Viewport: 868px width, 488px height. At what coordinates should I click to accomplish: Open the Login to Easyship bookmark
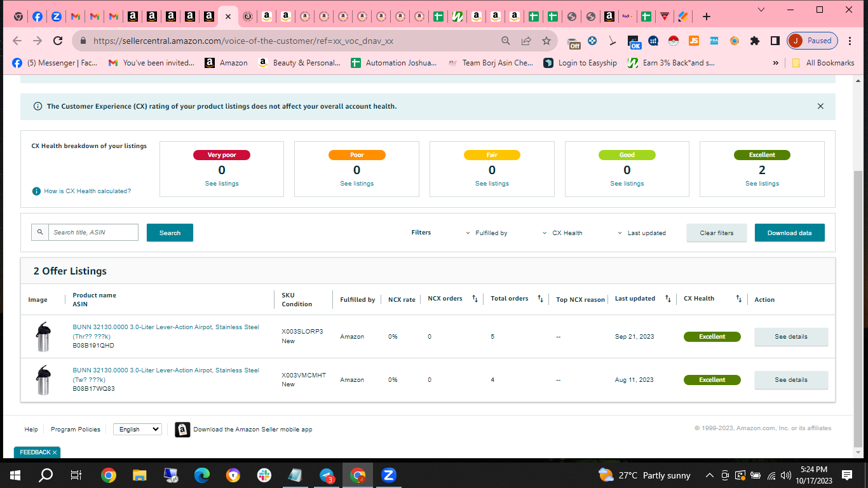[x=580, y=63]
